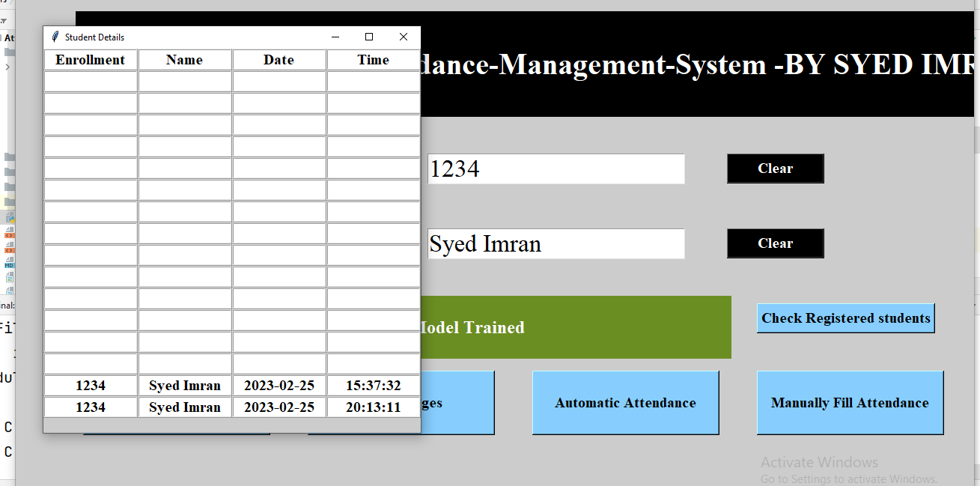This screenshot has height=486, width=980.
Task: Click the Python file icon beside 'At' in sidebar
Action: (3, 37)
